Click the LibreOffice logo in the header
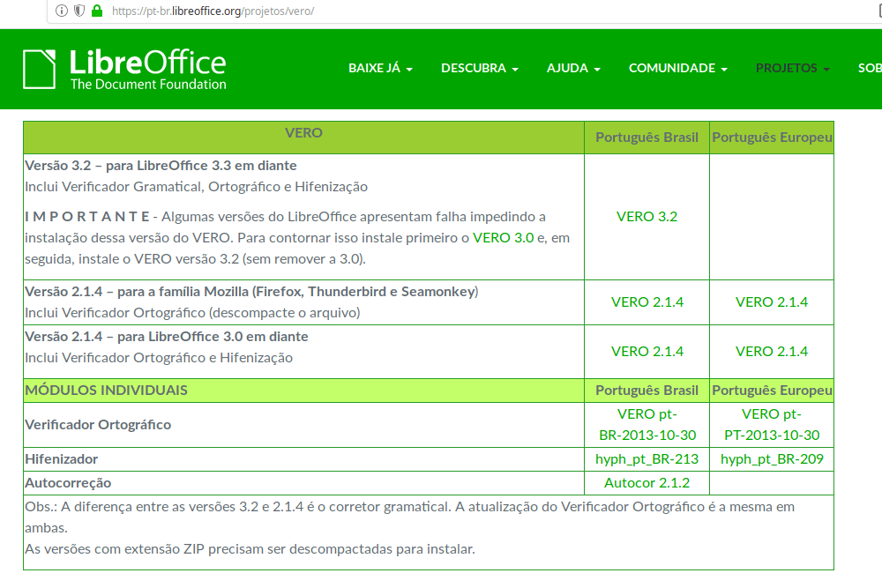The height and width of the screenshot is (588, 882). (124, 70)
